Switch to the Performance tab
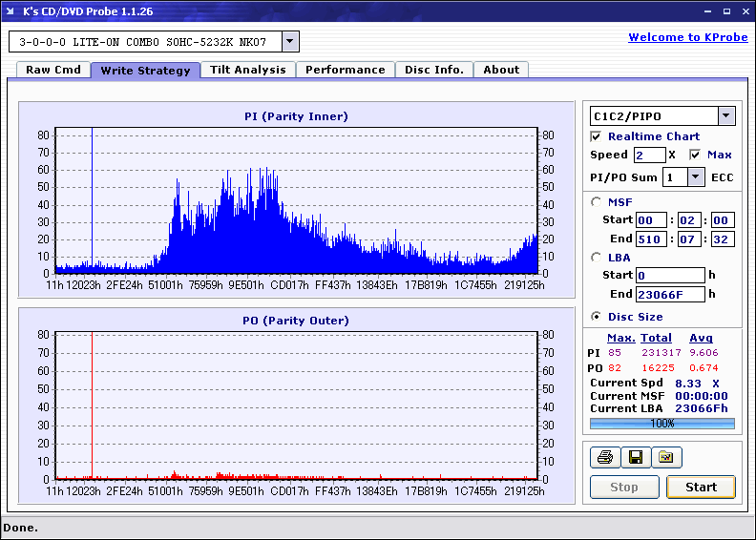The height and width of the screenshot is (540, 756). (346, 70)
